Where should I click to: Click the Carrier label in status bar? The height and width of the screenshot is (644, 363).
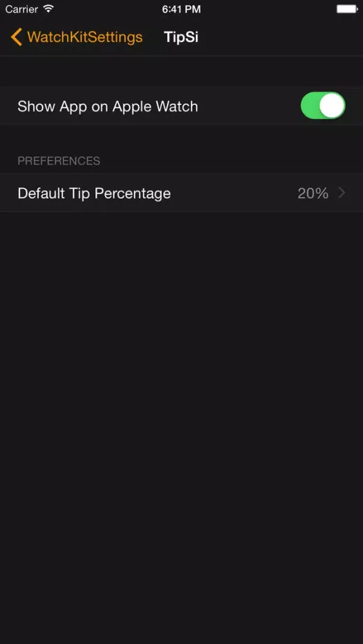coord(22,9)
